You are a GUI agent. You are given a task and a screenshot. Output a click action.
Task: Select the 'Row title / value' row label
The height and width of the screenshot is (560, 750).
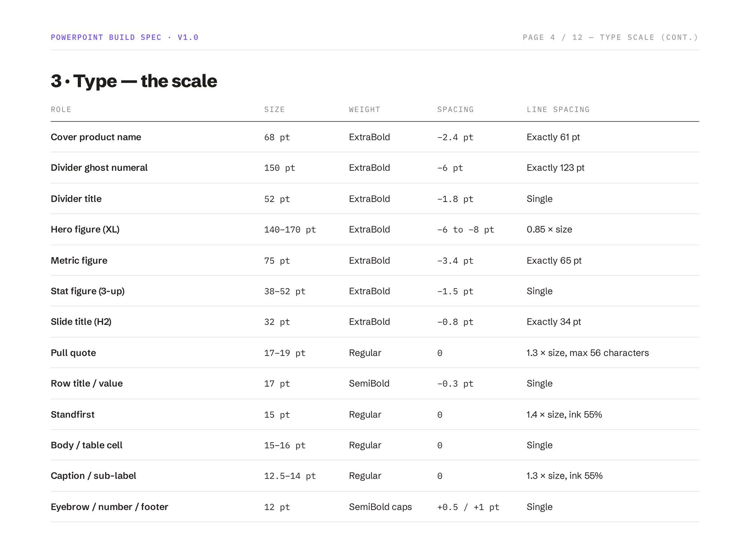87,383
